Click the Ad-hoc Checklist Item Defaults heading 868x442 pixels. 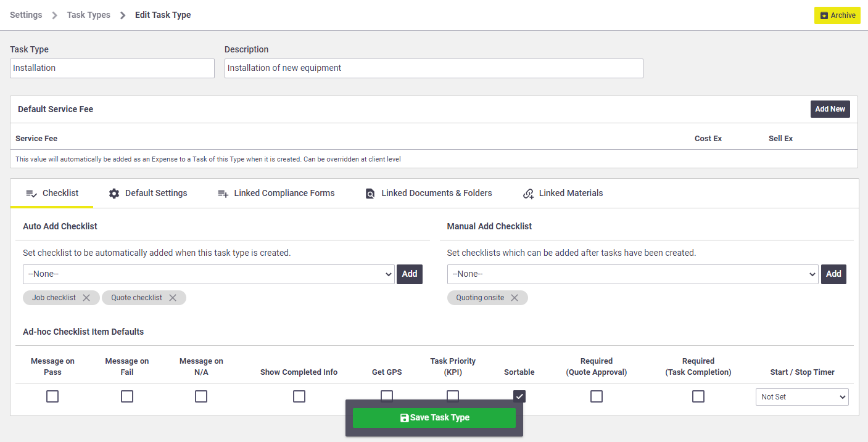tap(83, 332)
